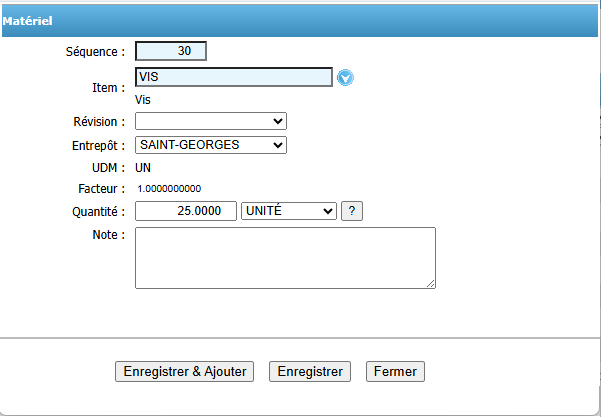Image resolution: width=601 pixels, height=417 pixels.
Task: Click into the Item field containing VIS
Action: tap(233, 77)
